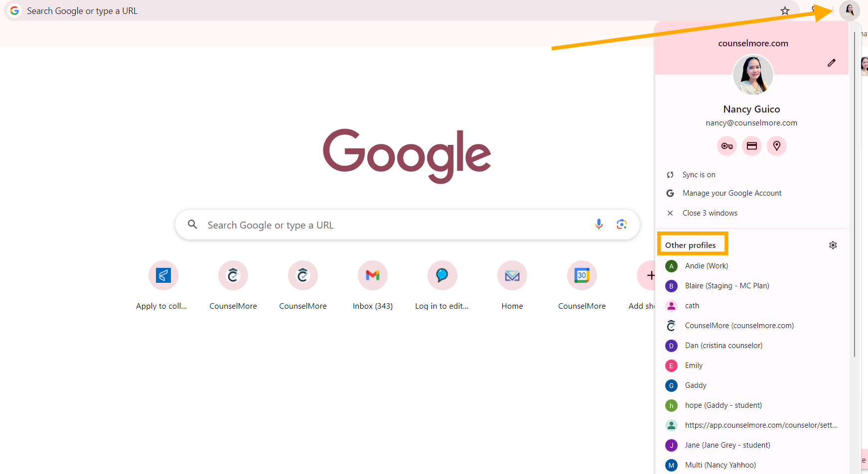Open Google Lens image search icon

(621, 225)
